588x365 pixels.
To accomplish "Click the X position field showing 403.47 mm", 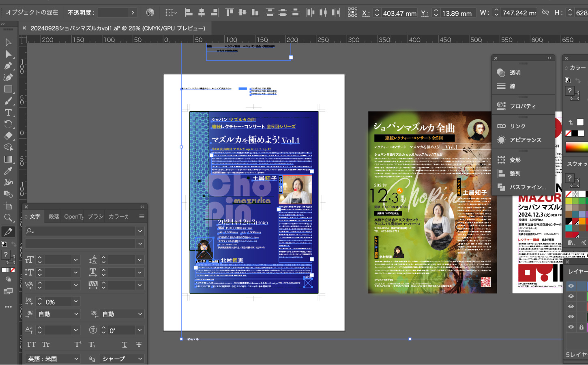I will tap(399, 13).
